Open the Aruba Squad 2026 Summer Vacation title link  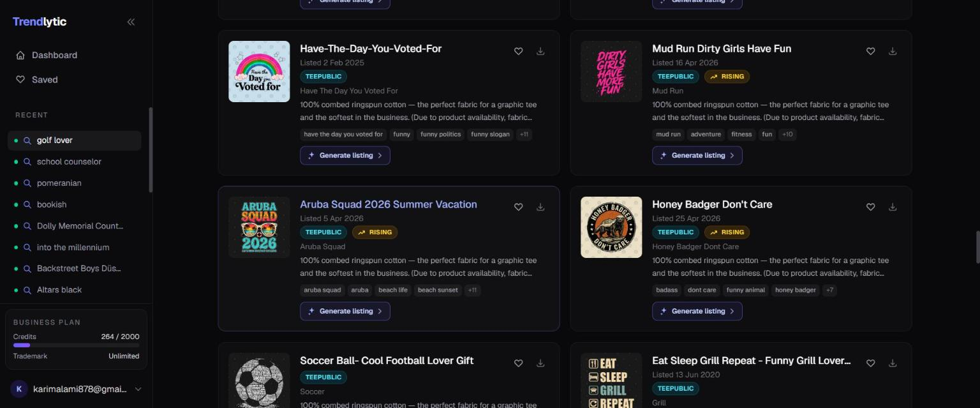(389, 204)
